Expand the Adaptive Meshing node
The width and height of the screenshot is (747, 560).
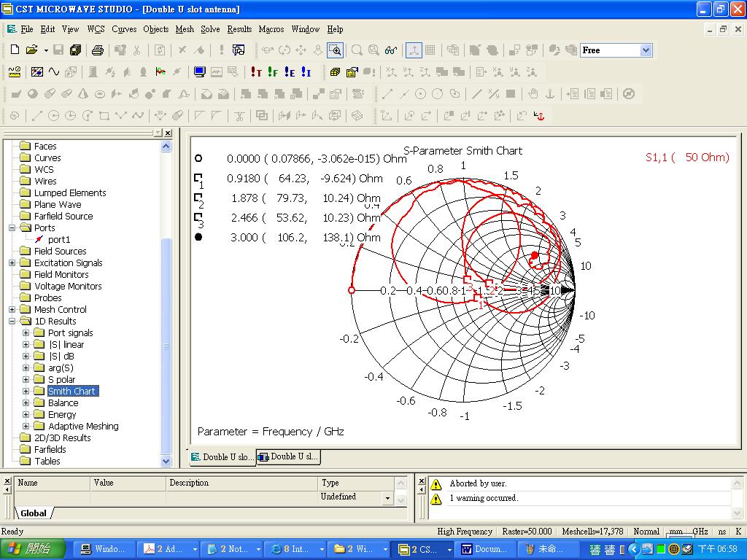(x=26, y=426)
